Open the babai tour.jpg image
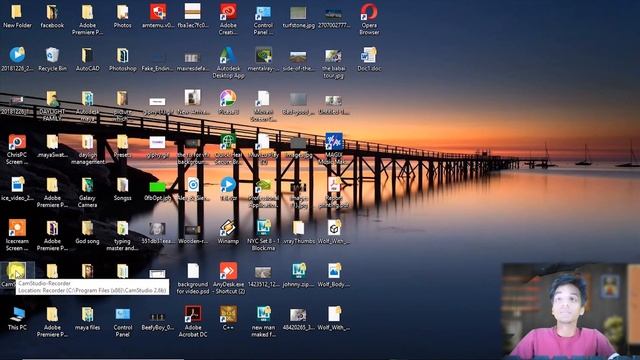This screenshot has height=360, width=640. click(x=333, y=62)
